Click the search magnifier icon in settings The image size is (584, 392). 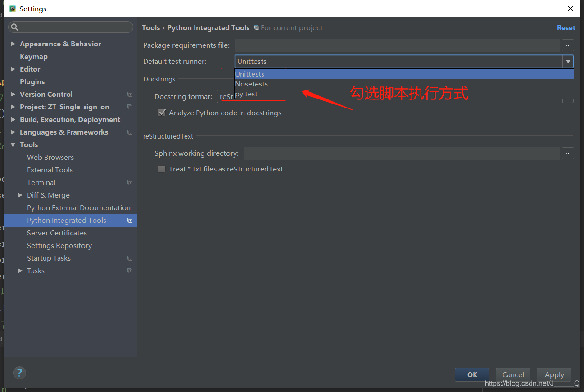[14, 27]
